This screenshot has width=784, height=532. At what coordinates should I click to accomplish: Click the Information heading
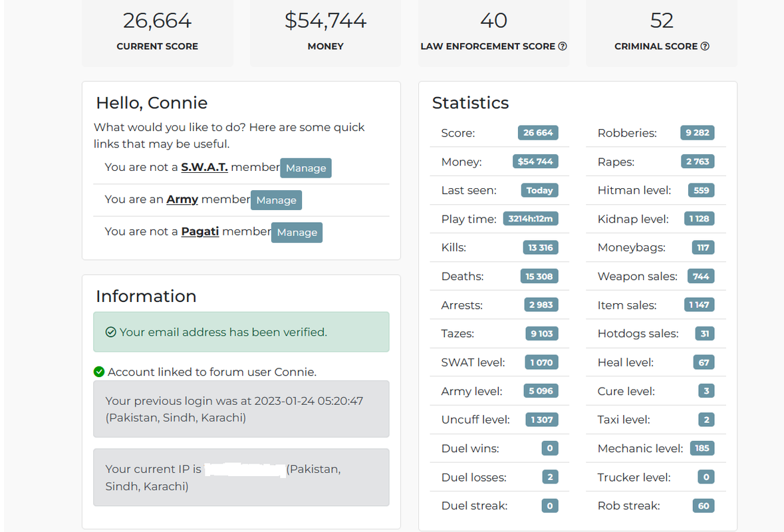pos(146,296)
